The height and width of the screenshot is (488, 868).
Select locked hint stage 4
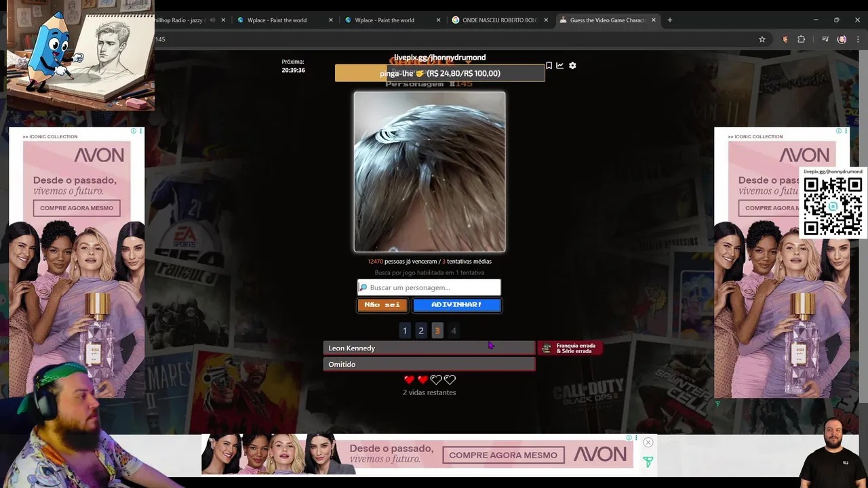coord(454,331)
